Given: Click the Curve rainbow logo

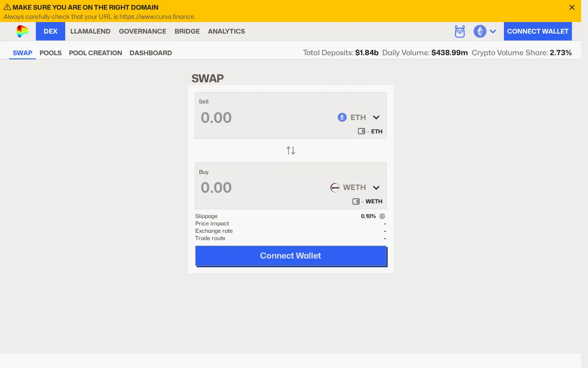Looking at the screenshot, I should pos(23,31).
